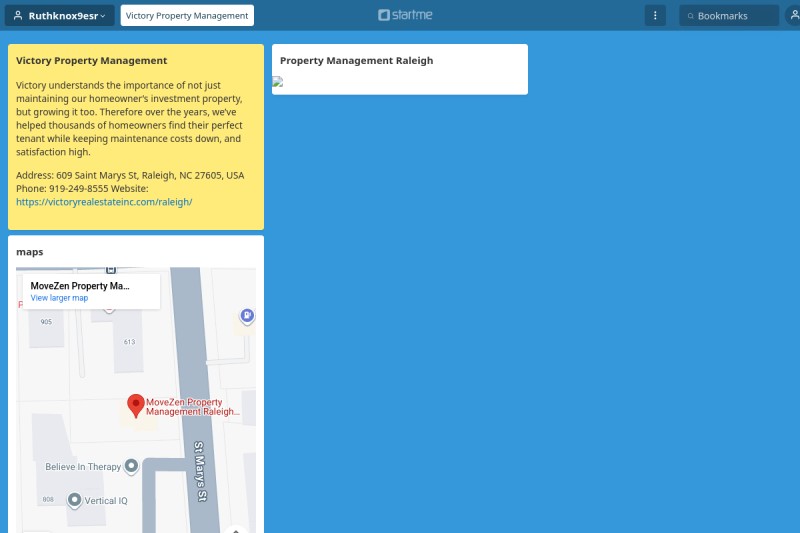
Task: Click the red MoveZen map pin
Action: [136, 405]
